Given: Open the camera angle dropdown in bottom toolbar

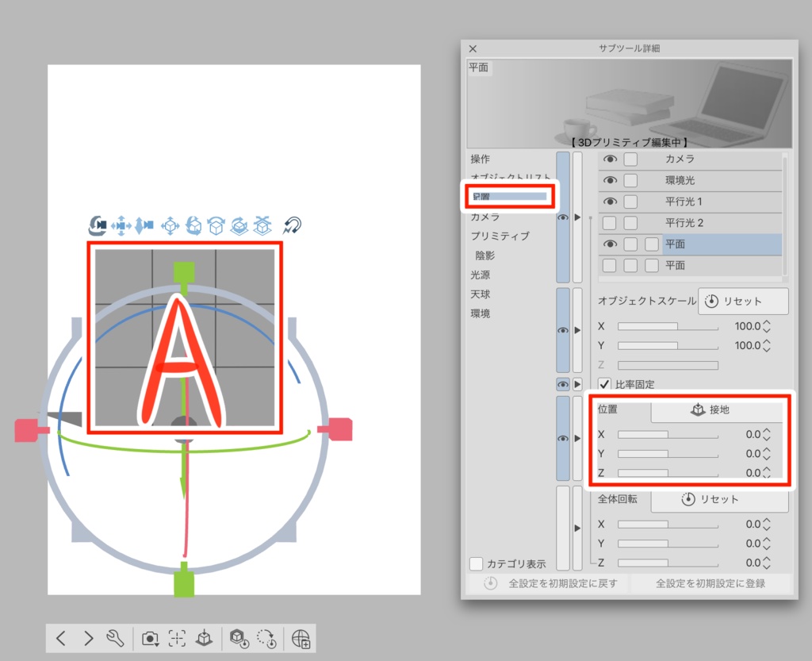Looking at the screenshot, I should 149,639.
